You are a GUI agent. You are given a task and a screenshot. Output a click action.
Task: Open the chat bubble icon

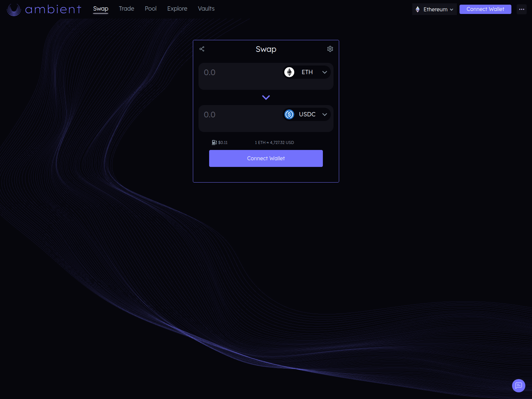(518, 386)
